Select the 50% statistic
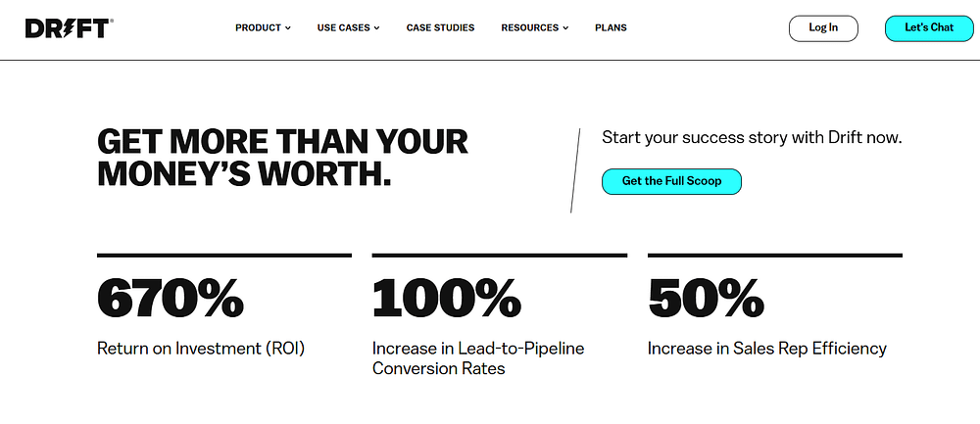This screenshot has height=424, width=980. coord(705,299)
